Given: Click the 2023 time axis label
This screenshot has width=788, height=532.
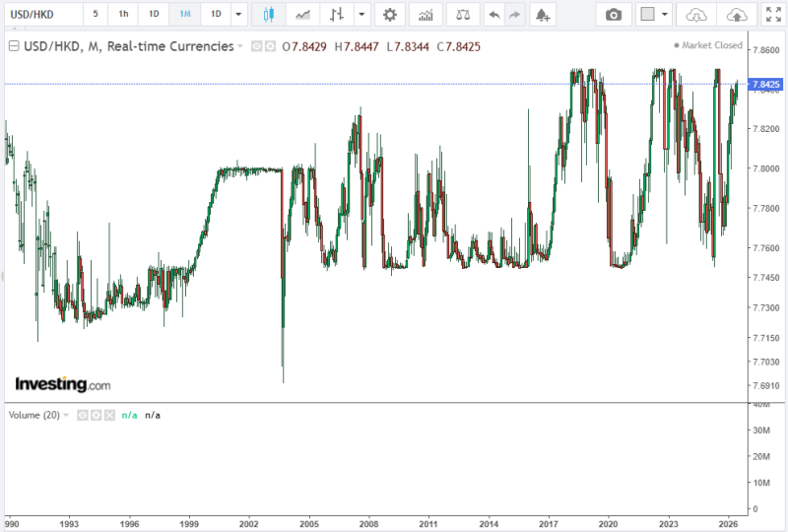Looking at the screenshot, I should [669, 524].
